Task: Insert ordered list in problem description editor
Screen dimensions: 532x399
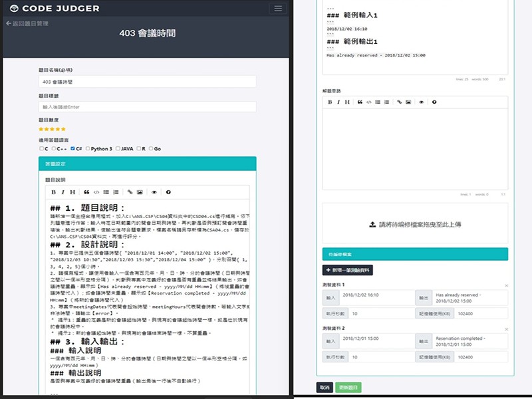Action: coord(116,192)
